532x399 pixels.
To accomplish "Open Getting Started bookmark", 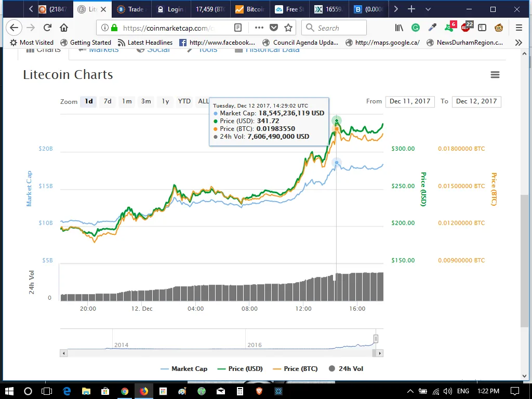I will tap(86, 43).
